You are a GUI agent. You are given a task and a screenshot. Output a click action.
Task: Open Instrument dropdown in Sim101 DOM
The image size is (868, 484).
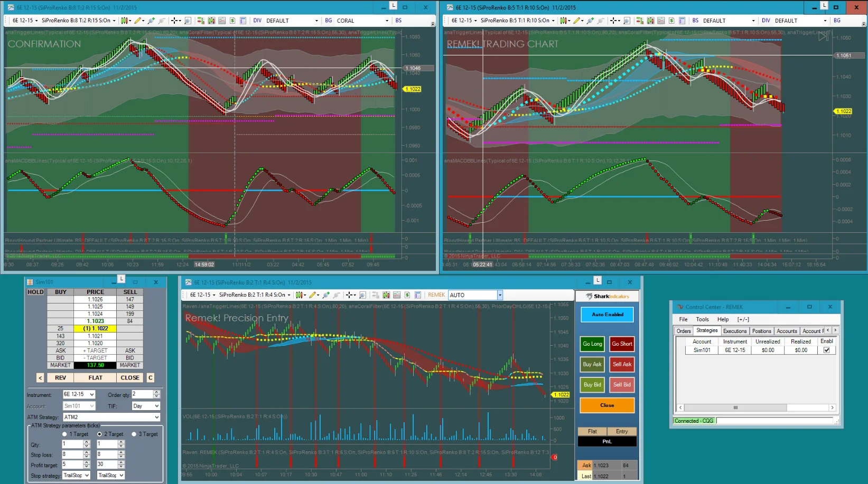point(79,394)
